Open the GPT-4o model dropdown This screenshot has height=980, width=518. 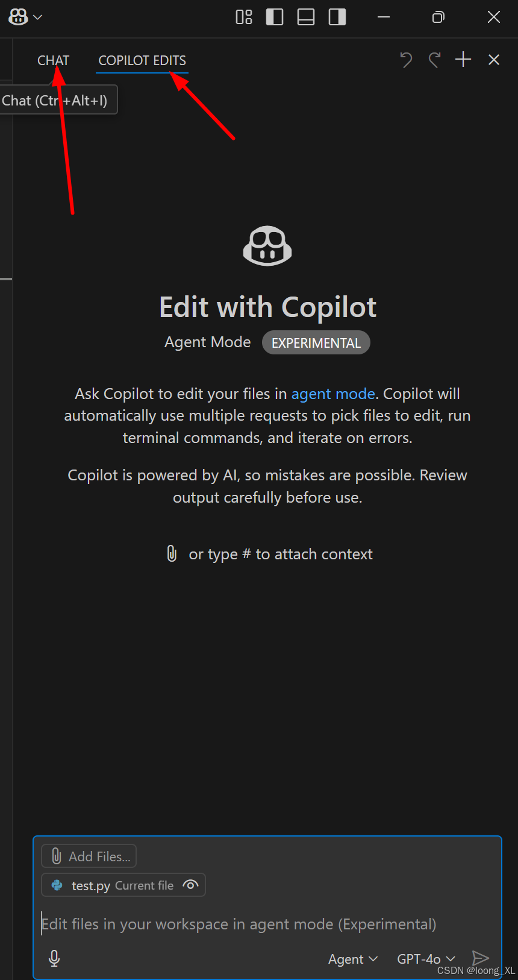tap(425, 958)
